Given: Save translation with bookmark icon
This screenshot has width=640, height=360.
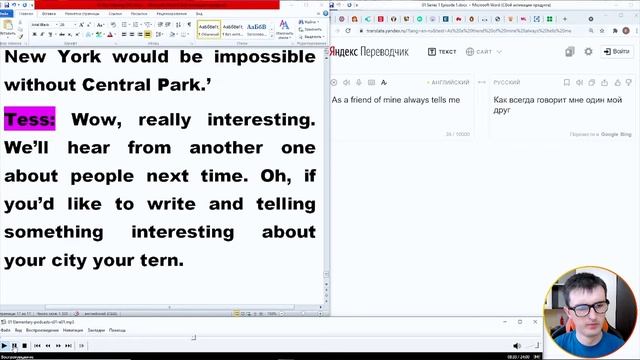Looking at the screenshot, I should click(567, 82).
